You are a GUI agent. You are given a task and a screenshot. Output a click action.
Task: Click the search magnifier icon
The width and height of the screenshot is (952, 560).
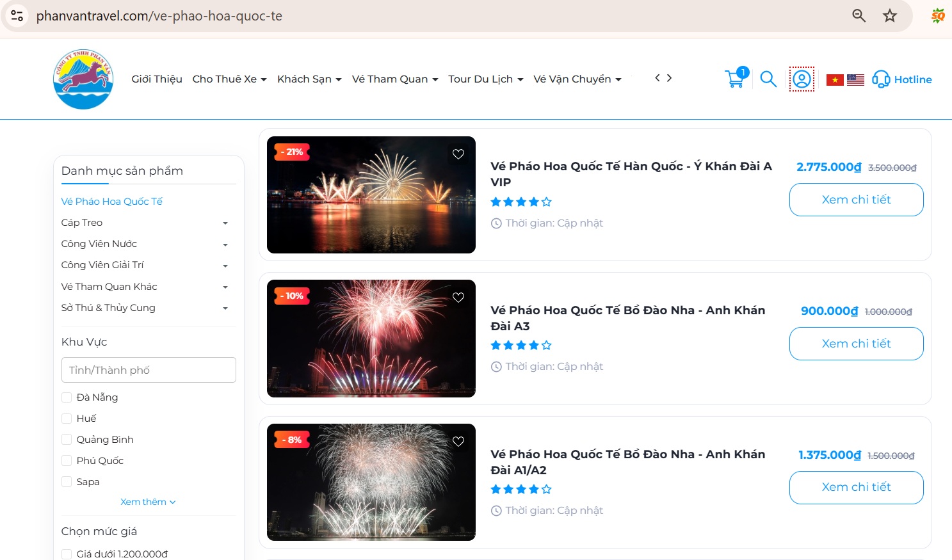(768, 79)
